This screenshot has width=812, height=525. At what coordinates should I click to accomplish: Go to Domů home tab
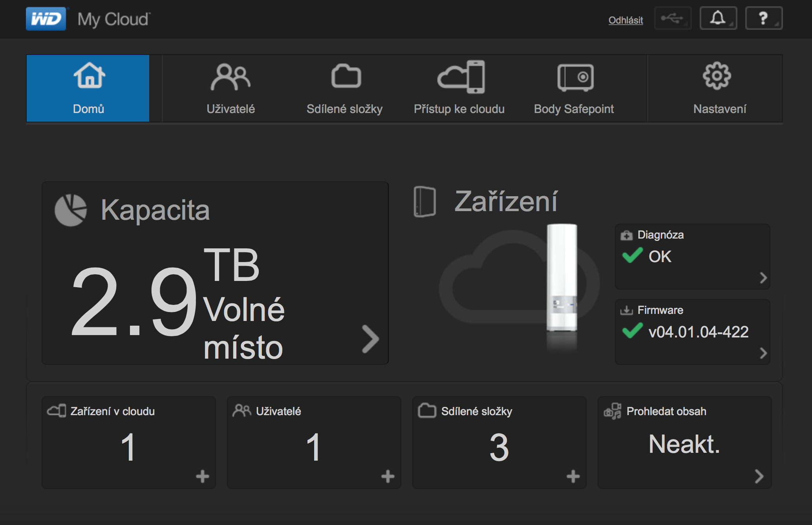coord(88,88)
